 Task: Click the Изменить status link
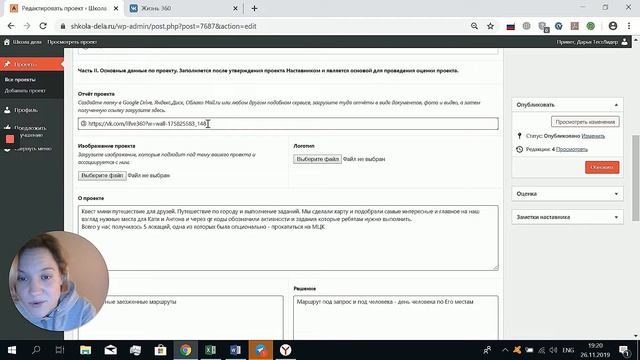click(593, 136)
